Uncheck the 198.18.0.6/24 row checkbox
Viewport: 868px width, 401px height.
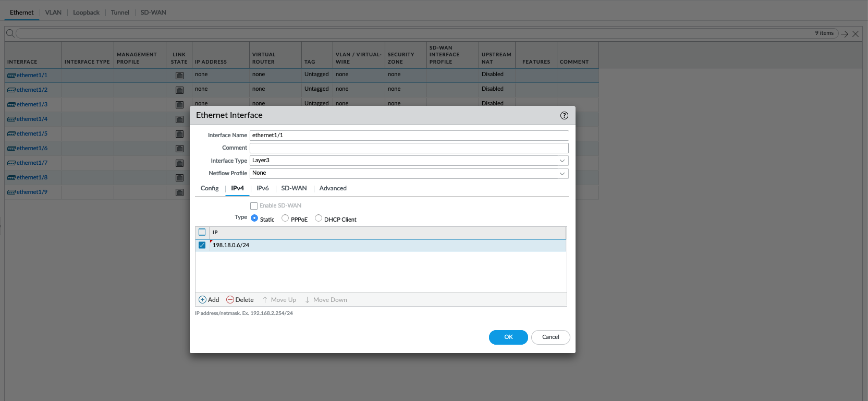coord(202,245)
